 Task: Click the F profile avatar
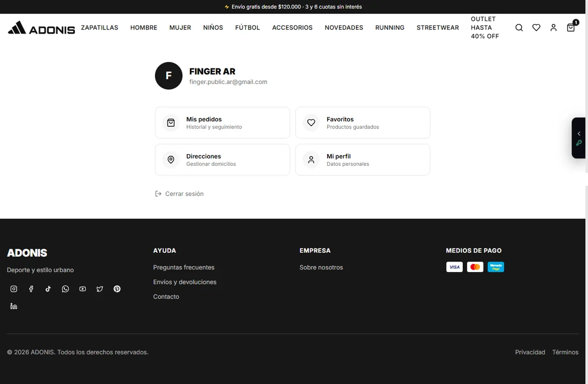pos(169,76)
